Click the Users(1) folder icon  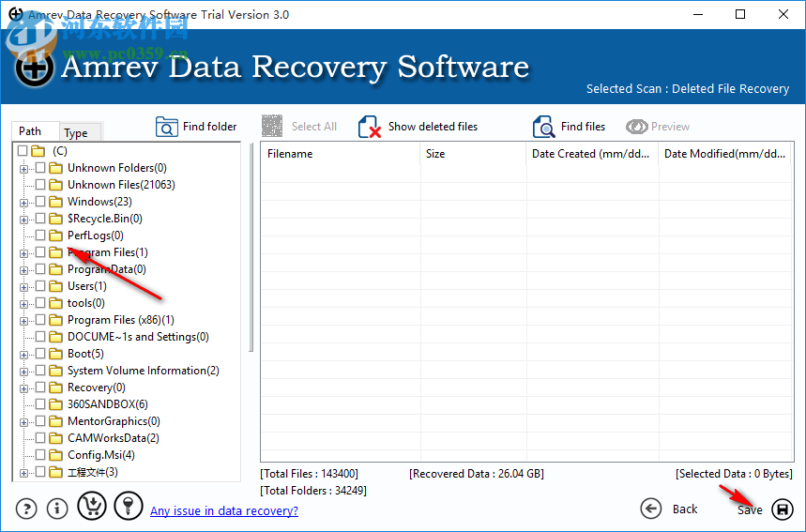(55, 286)
